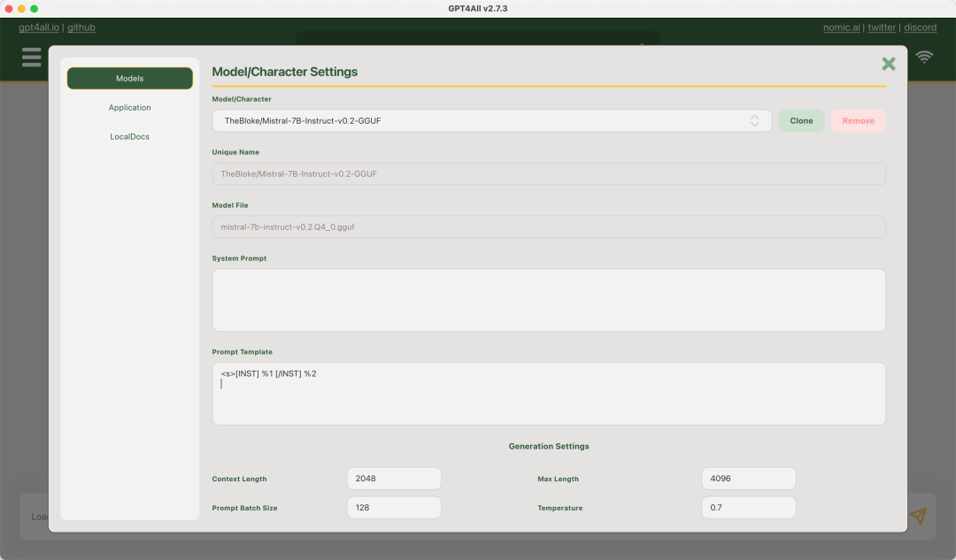Minimize the window with yellow button
The height and width of the screenshot is (560, 956).
pos(21,9)
